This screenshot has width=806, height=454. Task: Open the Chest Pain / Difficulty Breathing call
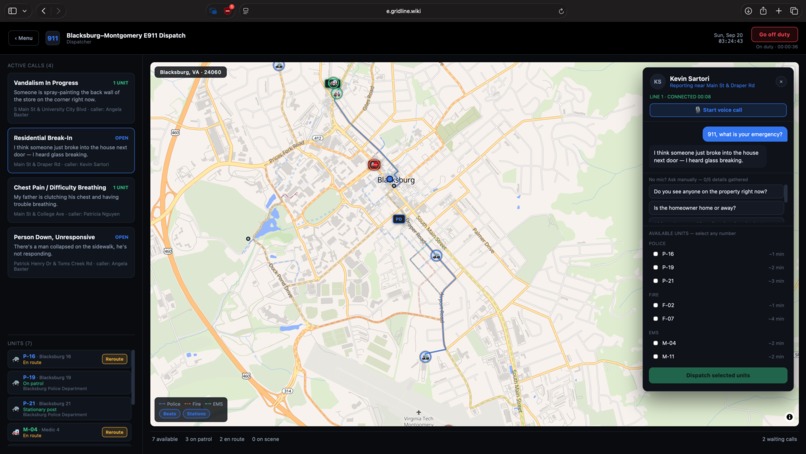(x=71, y=200)
